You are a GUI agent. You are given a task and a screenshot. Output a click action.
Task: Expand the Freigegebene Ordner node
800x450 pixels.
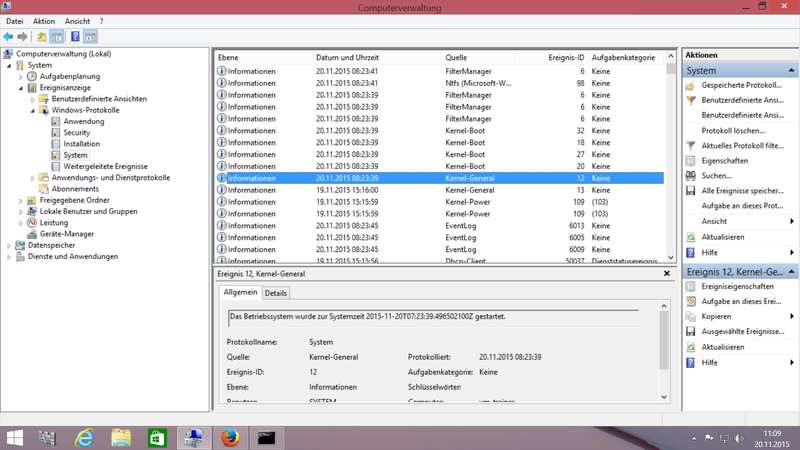pyautogui.click(x=21, y=201)
